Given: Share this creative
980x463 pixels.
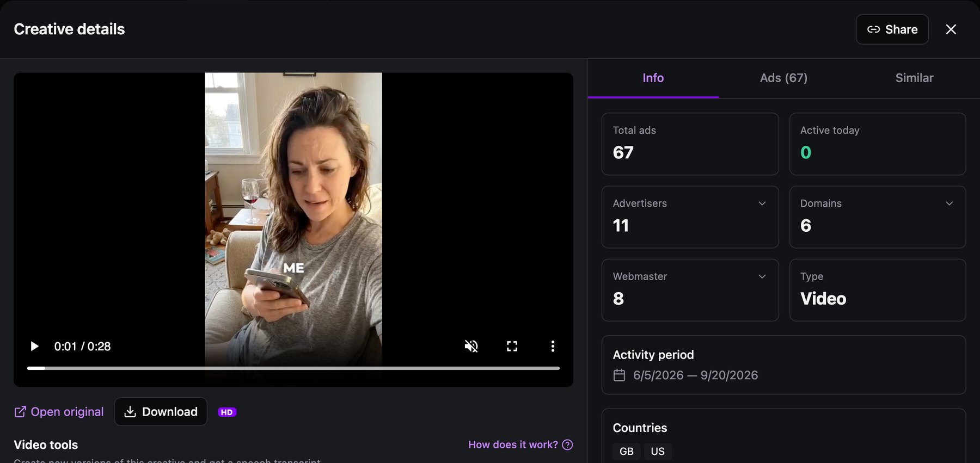Looking at the screenshot, I should pyautogui.click(x=892, y=29).
